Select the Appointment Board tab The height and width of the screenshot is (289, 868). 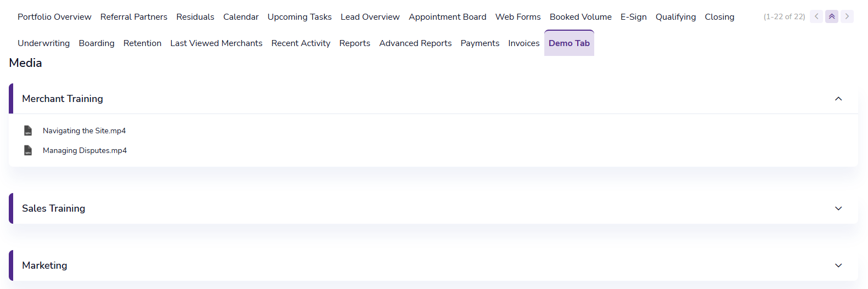tap(447, 17)
